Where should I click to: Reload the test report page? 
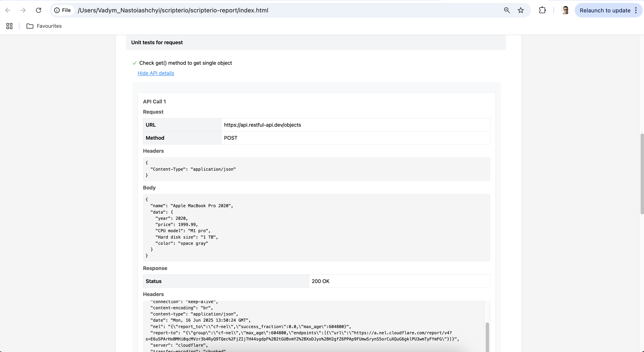[39, 10]
